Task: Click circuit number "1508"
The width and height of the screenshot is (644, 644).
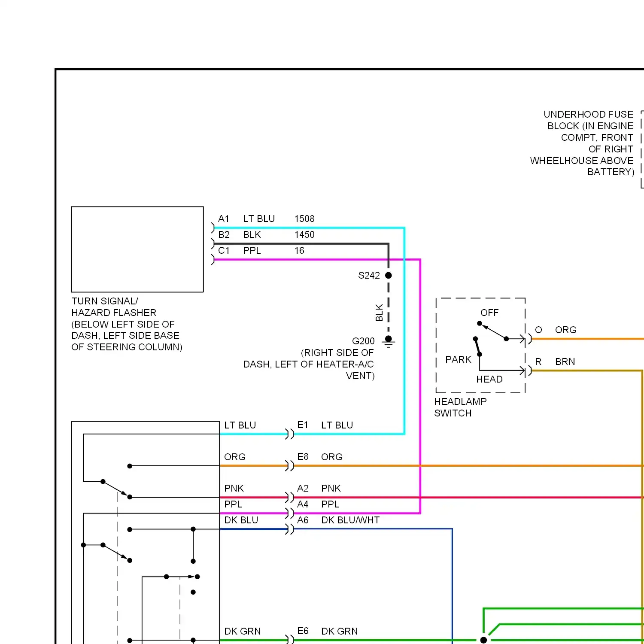Action: coord(304,219)
